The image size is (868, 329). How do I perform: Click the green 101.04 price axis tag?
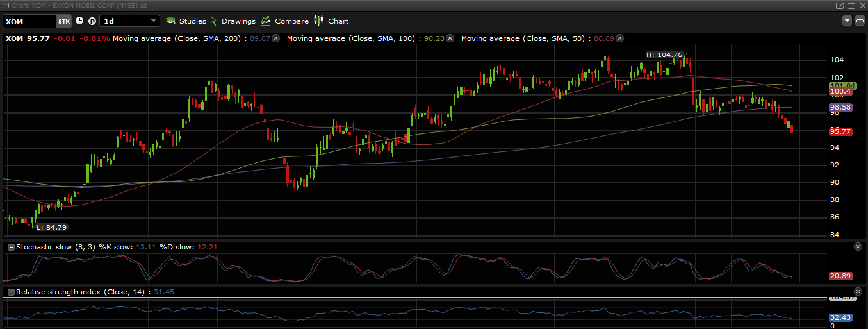point(843,85)
